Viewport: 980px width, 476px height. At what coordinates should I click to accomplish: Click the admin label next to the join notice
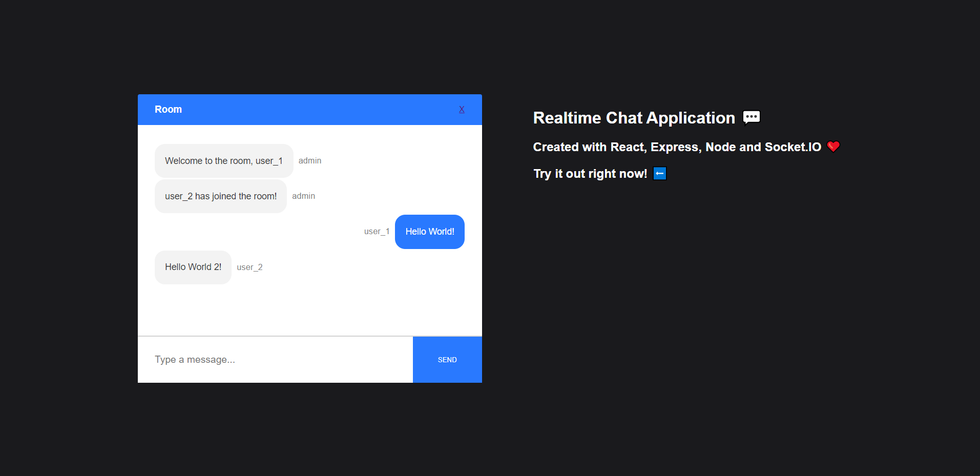pyautogui.click(x=303, y=196)
